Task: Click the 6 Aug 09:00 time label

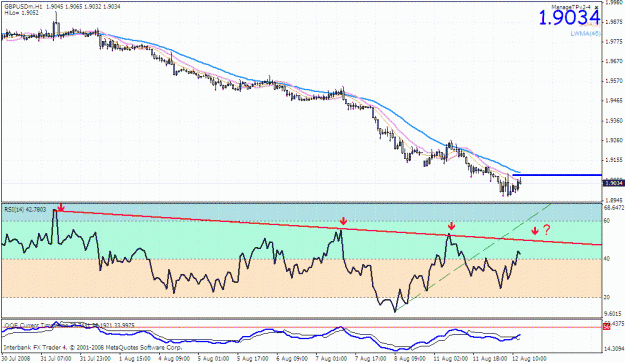Action: coord(292,359)
